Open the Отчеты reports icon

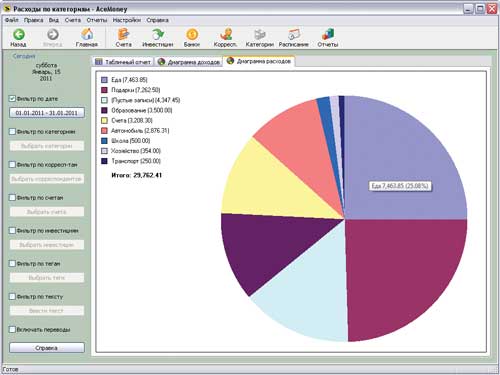pos(328,34)
